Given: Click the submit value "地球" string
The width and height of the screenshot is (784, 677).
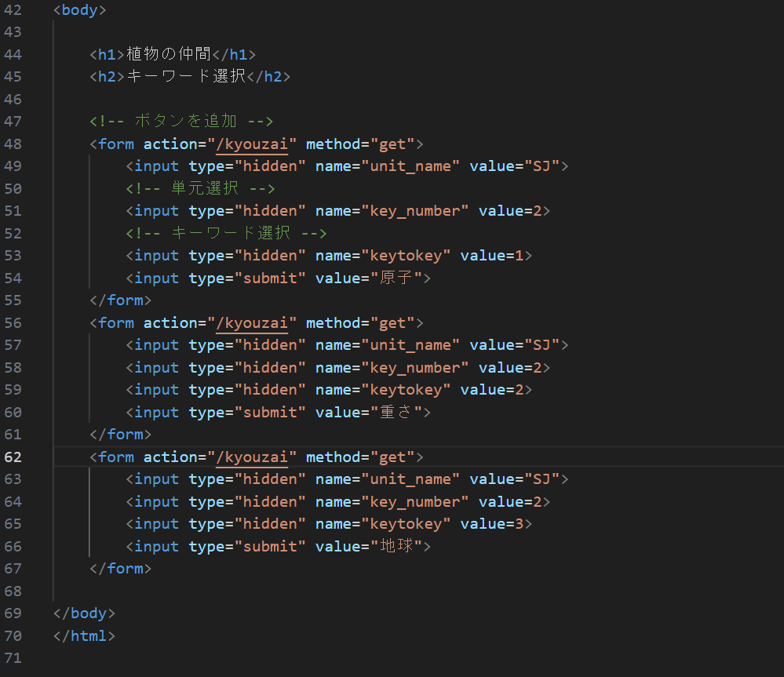Looking at the screenshot, I should [399, 546].
